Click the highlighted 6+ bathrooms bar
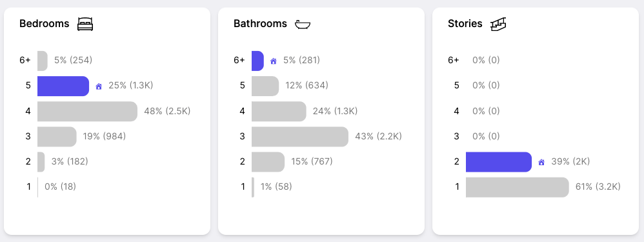The height and width of the screenshot is (242, 644). 257,61
